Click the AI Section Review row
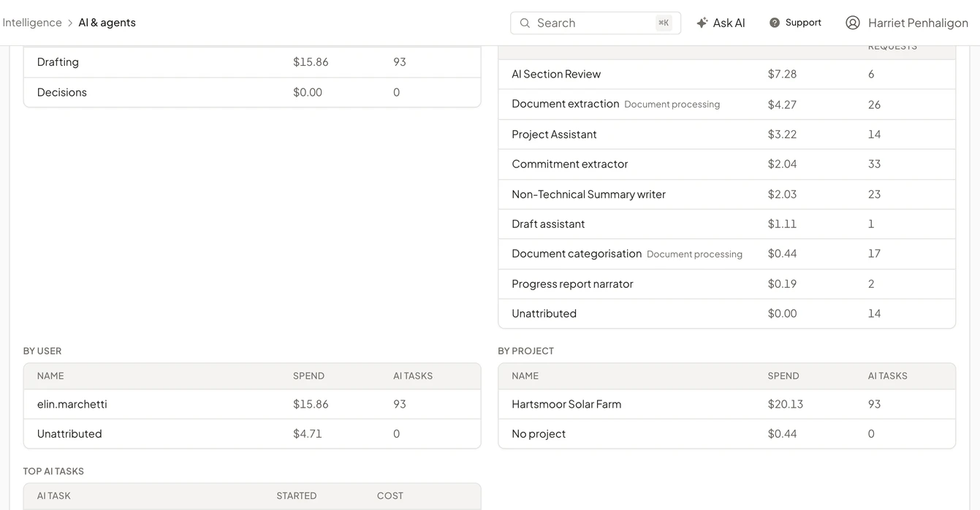Viewport: 980px width, 510px height. click(x=726, y=74)
